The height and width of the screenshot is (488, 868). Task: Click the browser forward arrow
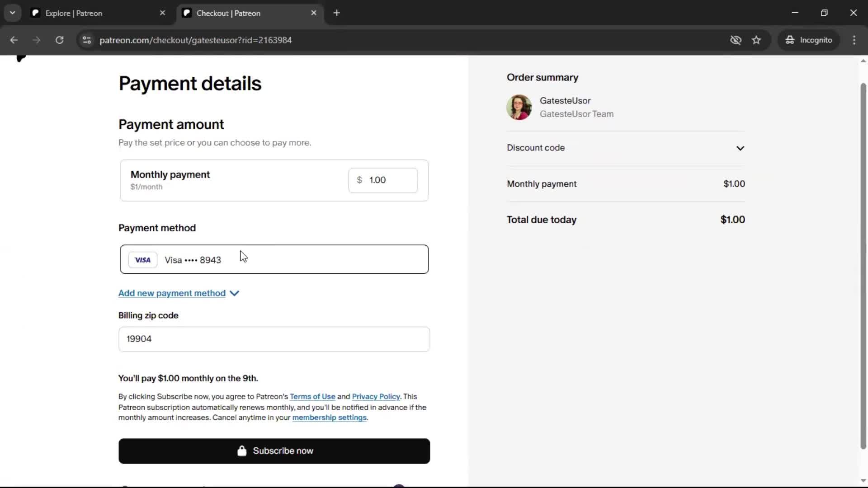point(37,40)
